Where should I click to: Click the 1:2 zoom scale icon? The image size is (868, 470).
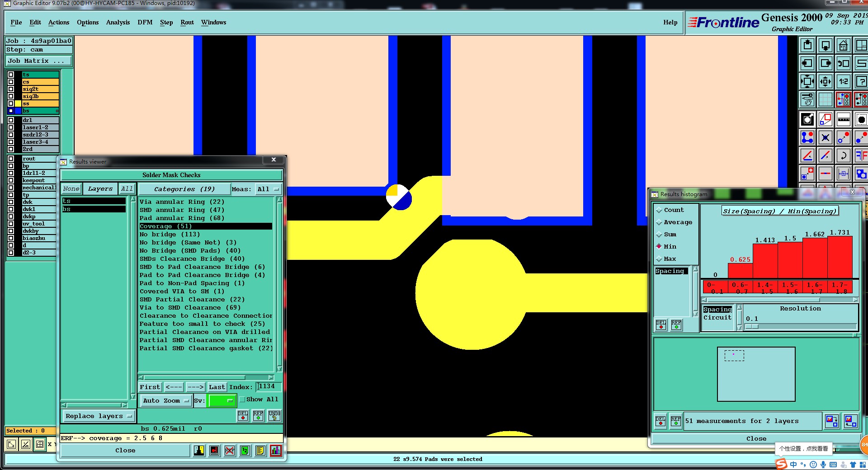coord(843,82)
